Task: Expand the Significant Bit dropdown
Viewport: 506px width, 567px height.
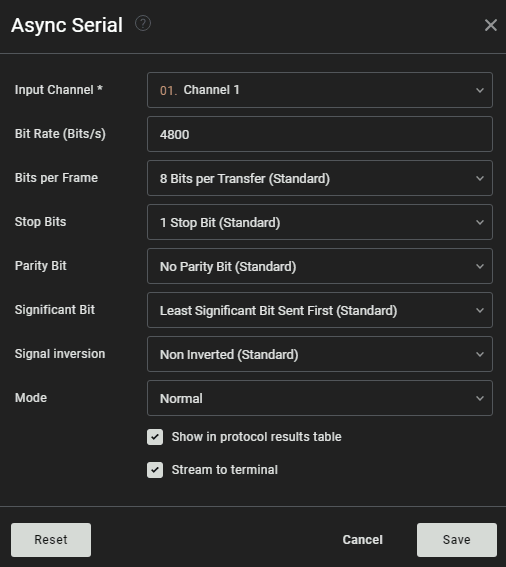Action: pyautogui.click(x=320, y=310)
